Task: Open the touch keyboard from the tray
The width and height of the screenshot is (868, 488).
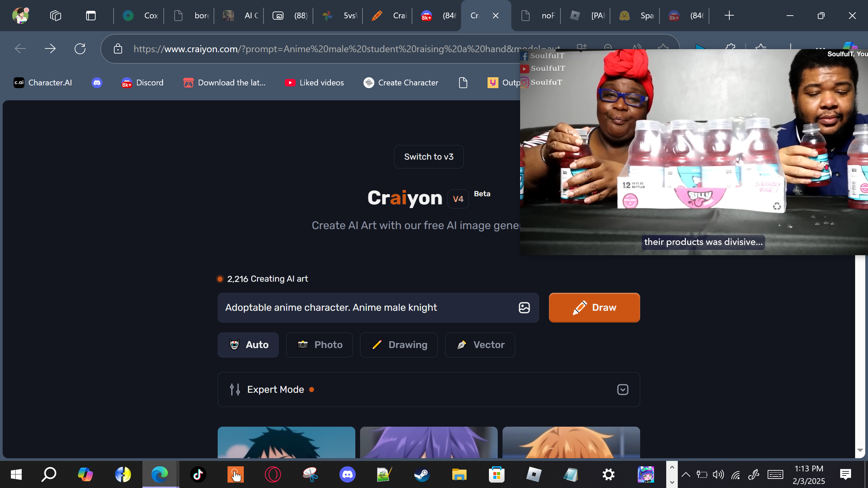Action: (775, 474)
